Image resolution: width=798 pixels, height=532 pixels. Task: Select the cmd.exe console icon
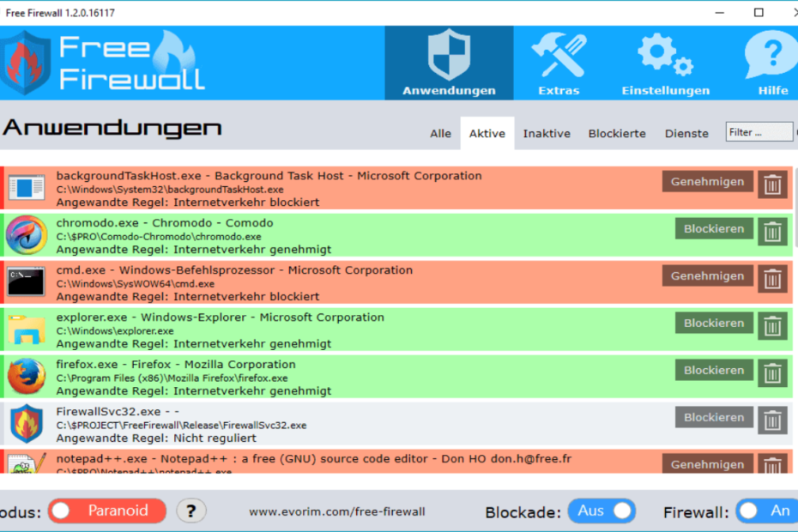(27, 281)
